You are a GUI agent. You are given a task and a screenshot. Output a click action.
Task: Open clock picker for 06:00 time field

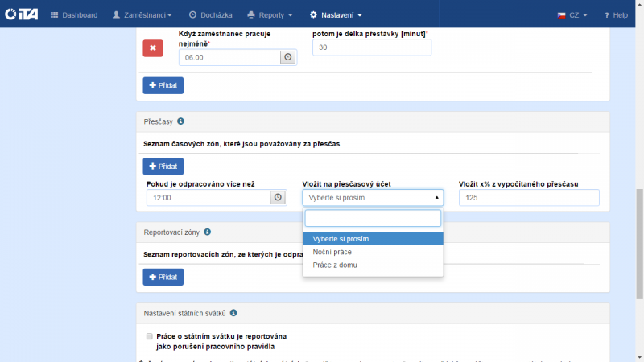pyautogui.click(x=287, y=57)
